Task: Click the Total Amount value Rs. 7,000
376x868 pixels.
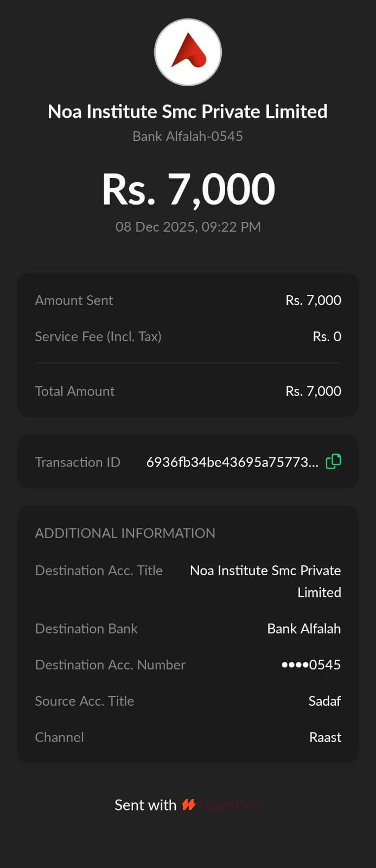Action: 313,391
